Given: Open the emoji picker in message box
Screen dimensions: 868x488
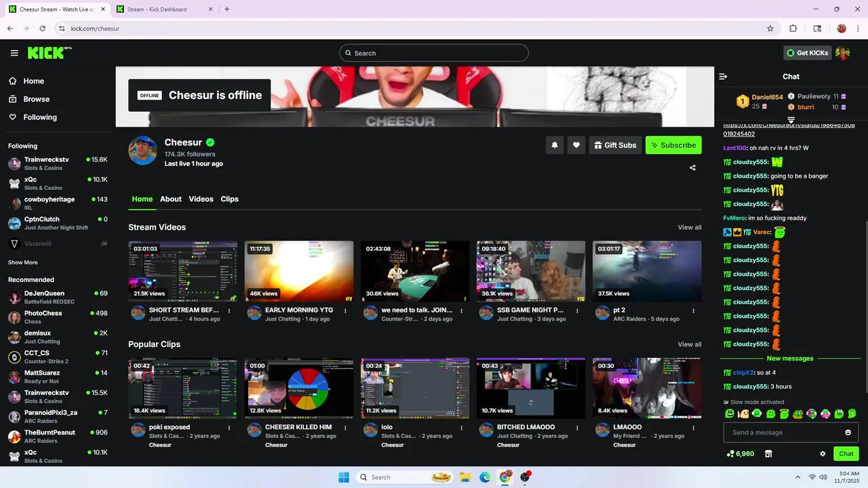Looking at the screenshot, I should tap(848, 432).
